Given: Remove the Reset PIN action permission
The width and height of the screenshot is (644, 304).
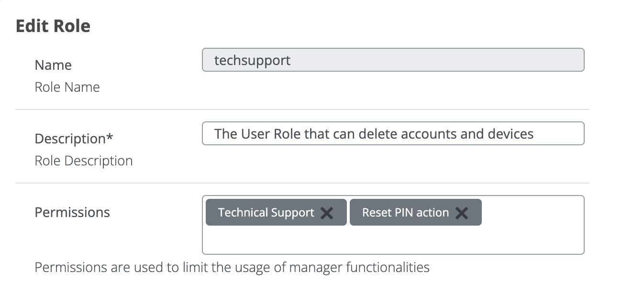Looking at the screenshot, I should (462, 213).
